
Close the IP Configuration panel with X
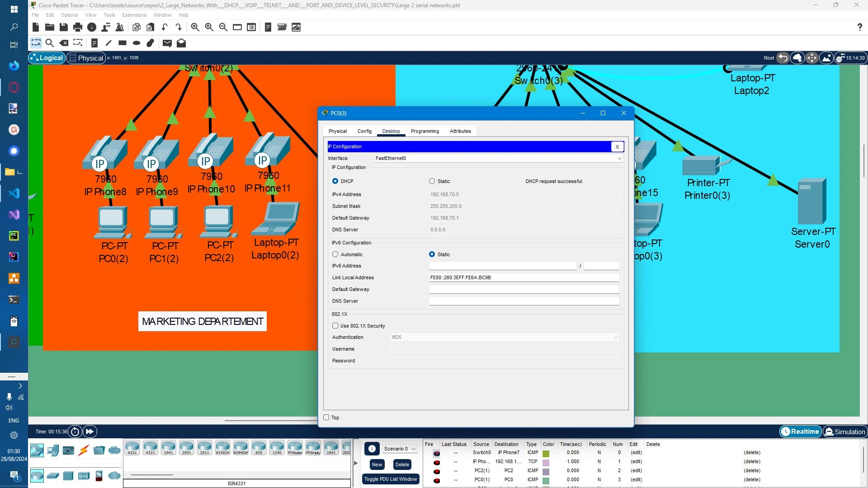pyautogui.click(x=617, y=146)
